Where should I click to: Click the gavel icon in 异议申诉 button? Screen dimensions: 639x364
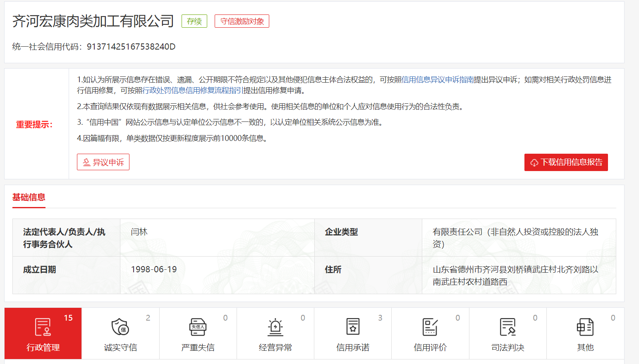[x=86, y=162]
